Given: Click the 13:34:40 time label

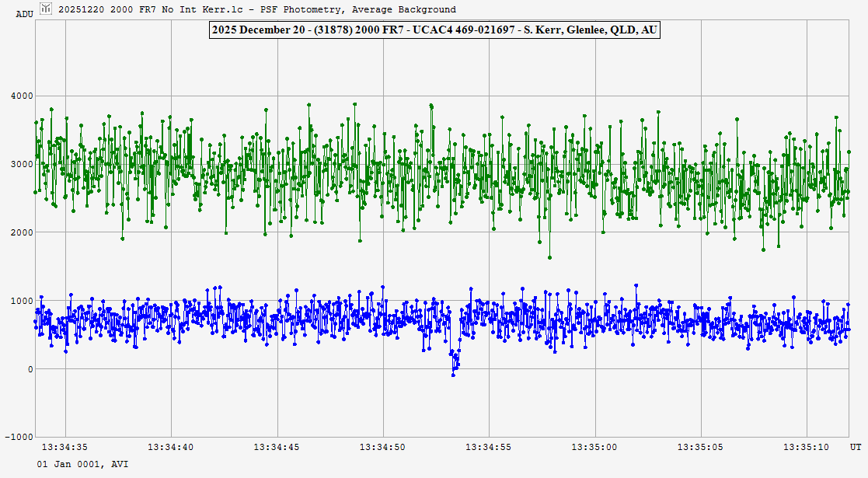Looking at the screenshot, I should (x=170, y=447).
